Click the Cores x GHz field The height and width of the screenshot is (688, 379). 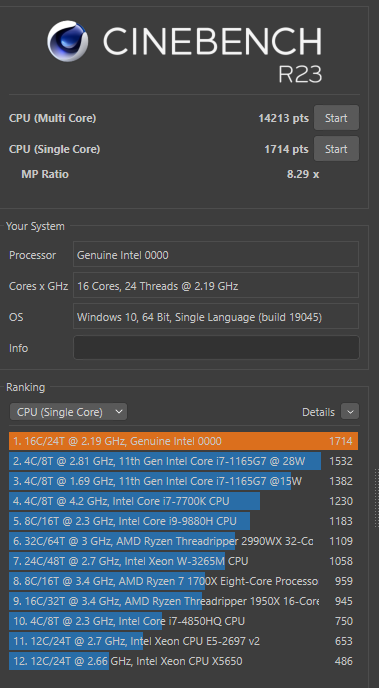216,286
